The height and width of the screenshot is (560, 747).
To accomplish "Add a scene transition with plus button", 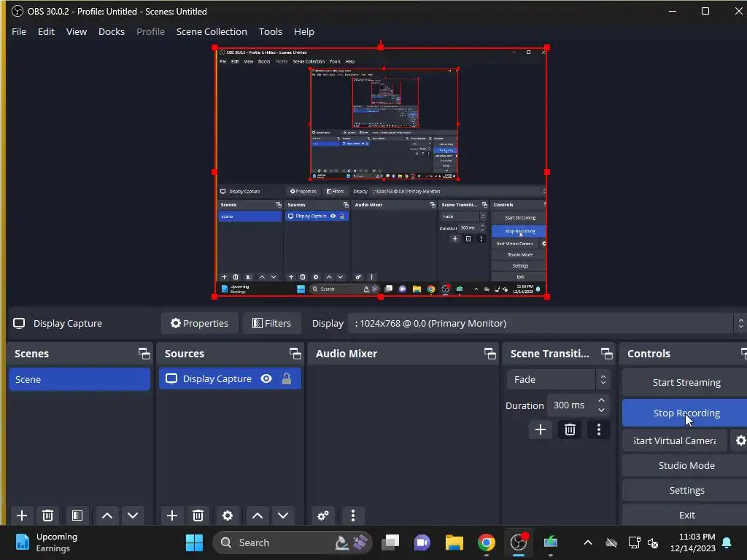I will (541, 429).
